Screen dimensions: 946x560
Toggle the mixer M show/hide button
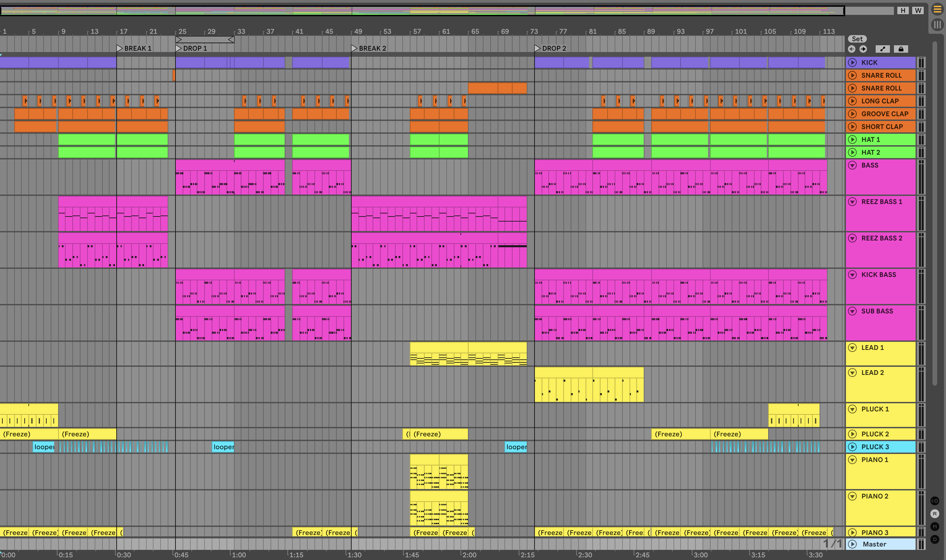click(x=935, y=527)
